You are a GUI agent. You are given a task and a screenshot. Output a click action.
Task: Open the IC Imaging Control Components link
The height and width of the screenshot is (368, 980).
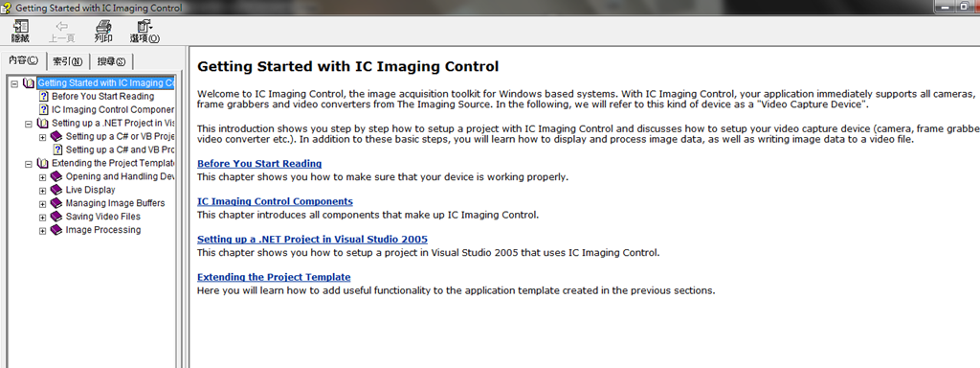pos(275,201)
